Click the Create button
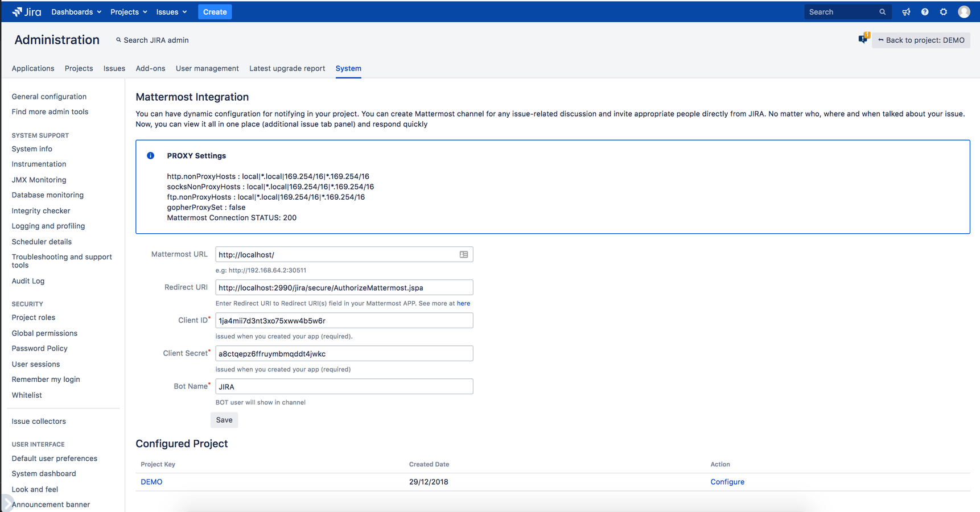Viewport: 980px width, 512px height. point(215,12)
